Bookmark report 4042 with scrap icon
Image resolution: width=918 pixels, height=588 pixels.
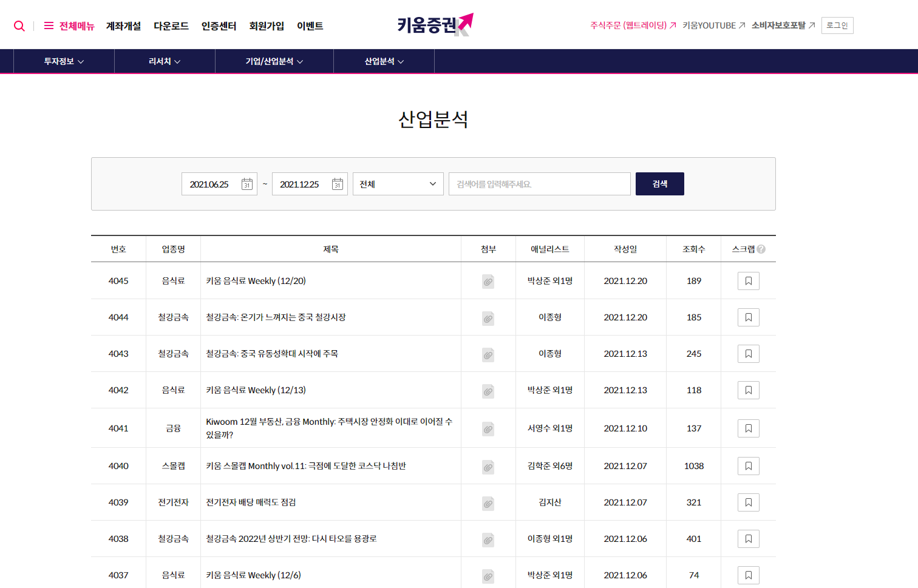pyautogui.click(x=749, y=390)
